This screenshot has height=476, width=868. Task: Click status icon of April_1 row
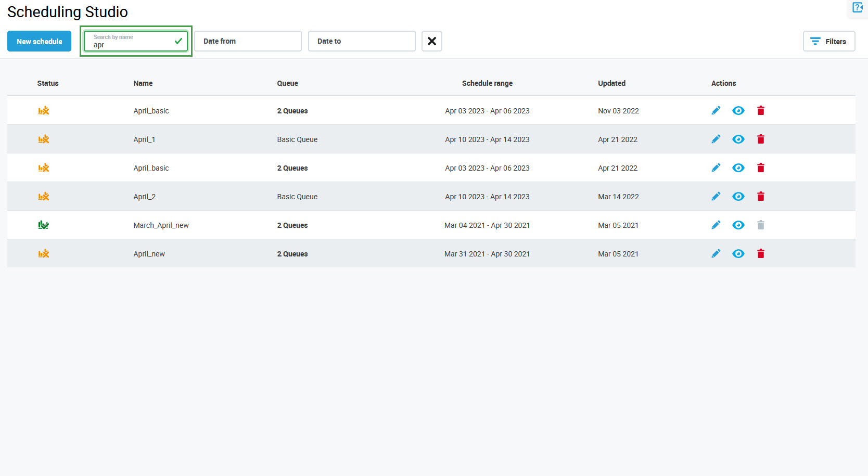44,139
